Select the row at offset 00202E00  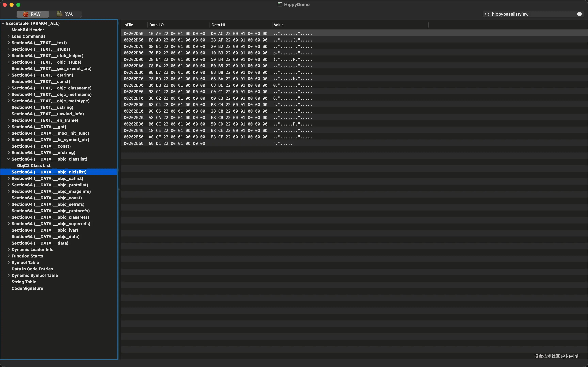[134, 105]
